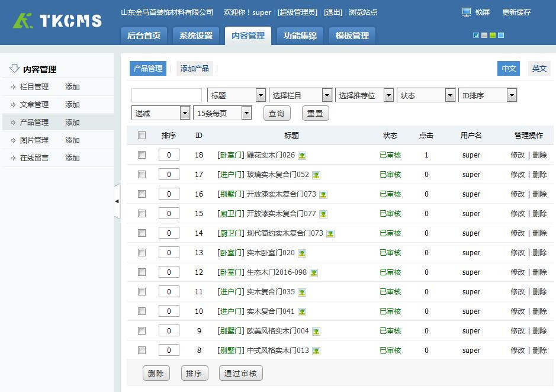Click the image icon beside 玻璃实木复合门052
This screenshot has height=392, width=556.
click(x=316, y=175)
